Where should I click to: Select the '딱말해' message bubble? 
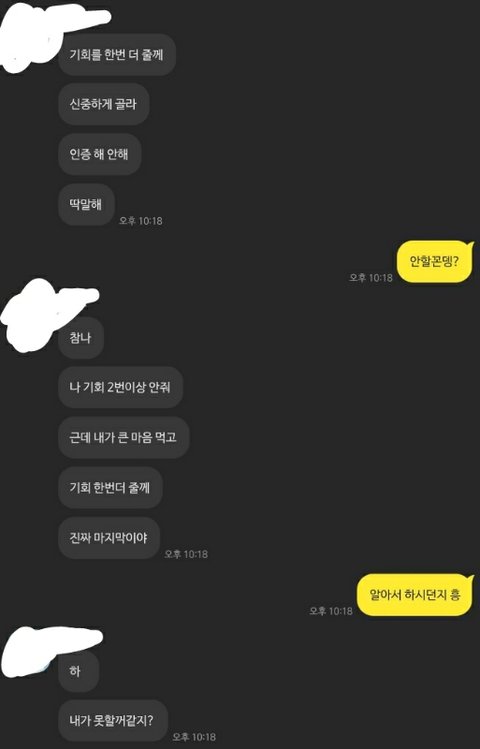(x=86, y=204)
